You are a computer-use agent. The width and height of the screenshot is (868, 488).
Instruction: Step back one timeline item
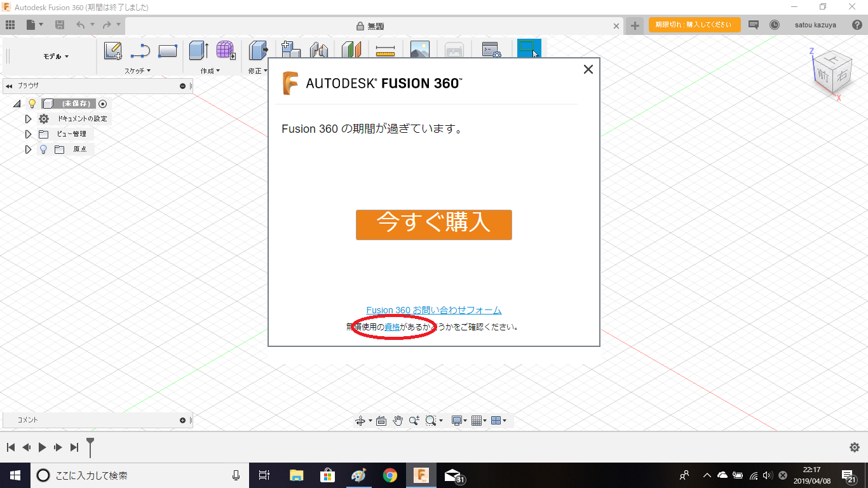click(x=26, y=447)
